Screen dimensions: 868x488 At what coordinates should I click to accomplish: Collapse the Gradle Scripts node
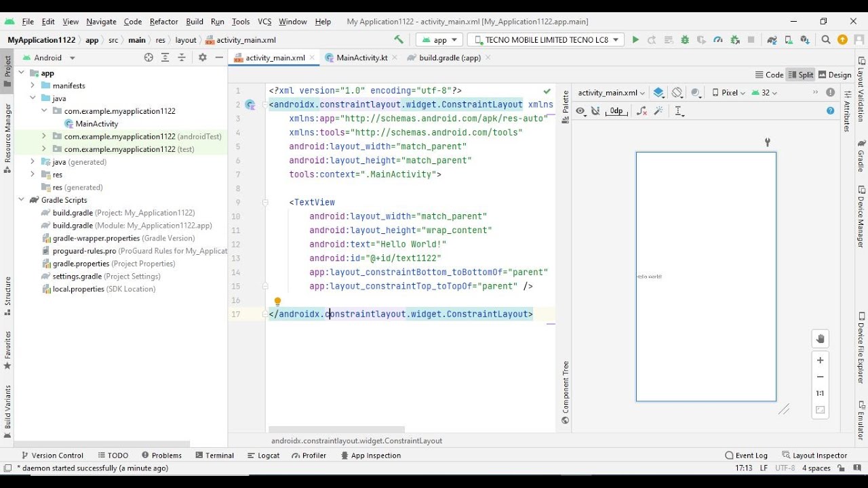(21, 200)
